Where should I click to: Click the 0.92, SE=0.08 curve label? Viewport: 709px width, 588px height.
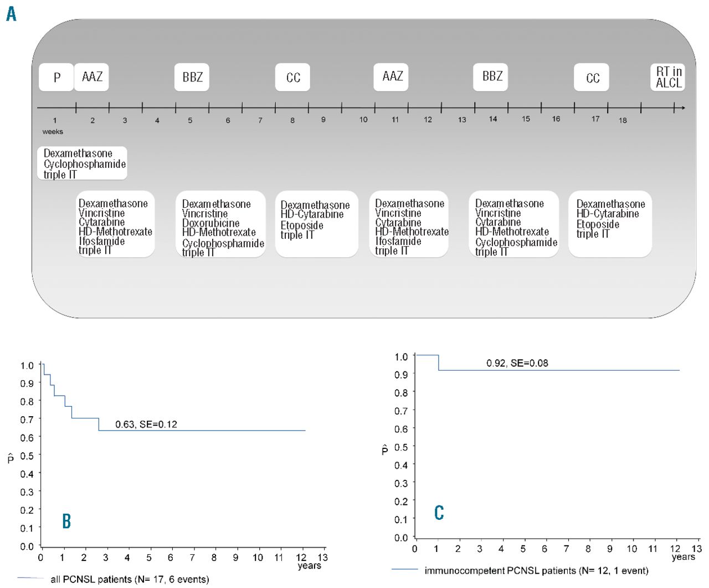tap(517, 364)
